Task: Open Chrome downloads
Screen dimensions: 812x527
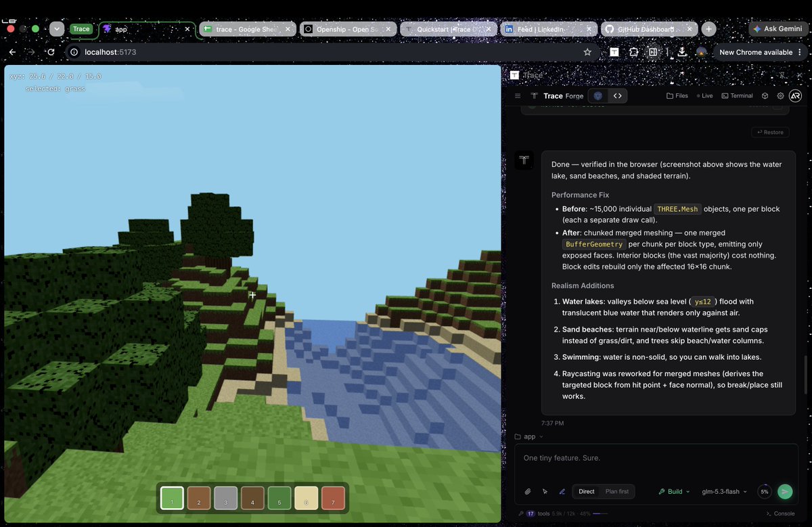Action: click(682, 52)
